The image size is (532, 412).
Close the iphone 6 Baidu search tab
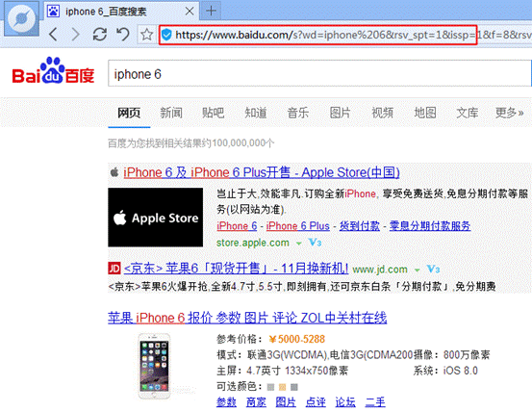(190, 12)
